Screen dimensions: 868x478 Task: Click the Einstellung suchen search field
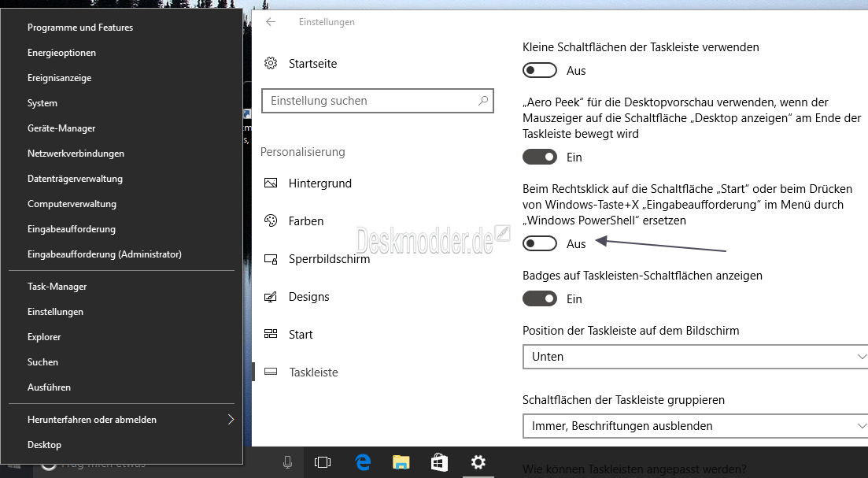pyautogui.click(x=378, y=101)
